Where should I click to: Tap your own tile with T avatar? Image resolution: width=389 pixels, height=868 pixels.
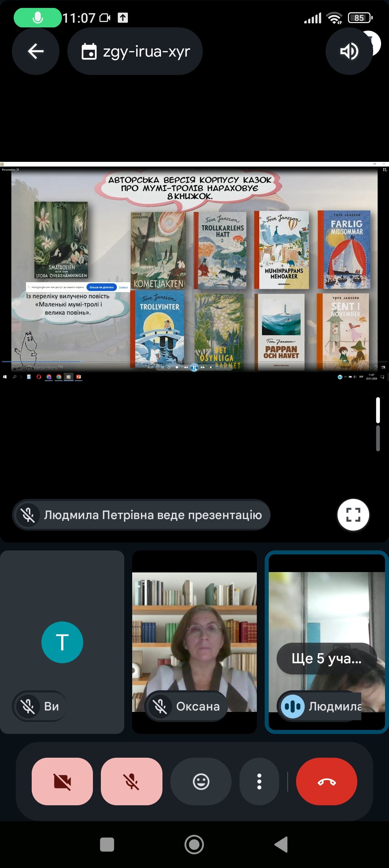coord(62,642)
